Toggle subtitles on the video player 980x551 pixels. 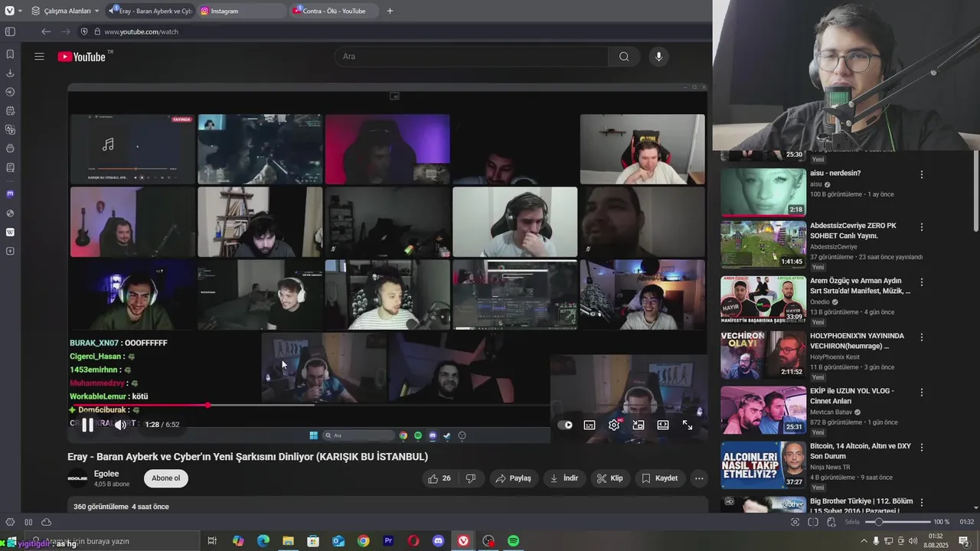pos(590,425)
